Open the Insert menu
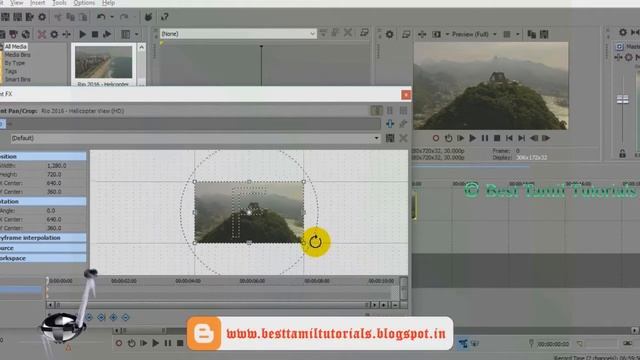This screenshot has width=640, height=360. click(38, 3)
